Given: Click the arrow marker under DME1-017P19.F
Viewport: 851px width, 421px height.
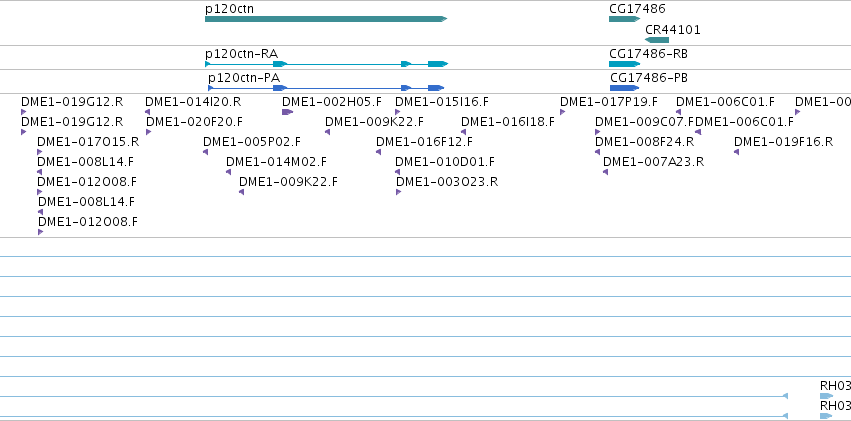Looking at the screenshot, I should (563, 112).
